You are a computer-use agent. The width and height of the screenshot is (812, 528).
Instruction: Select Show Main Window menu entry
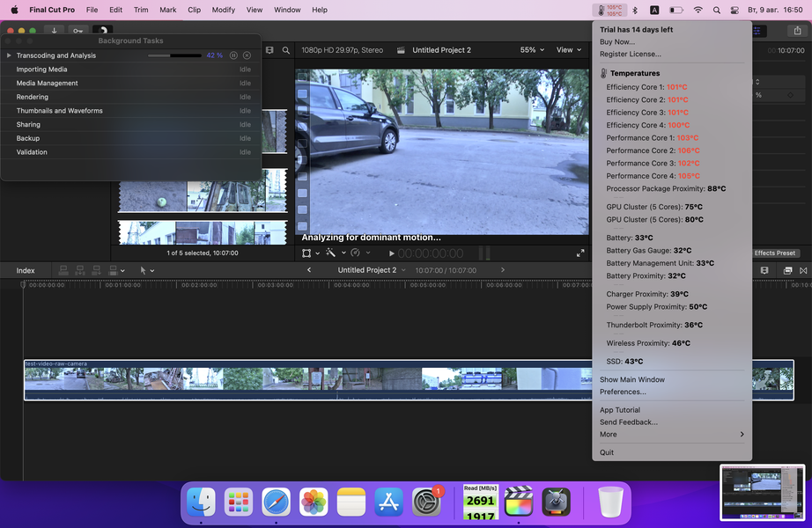(631, 379)
